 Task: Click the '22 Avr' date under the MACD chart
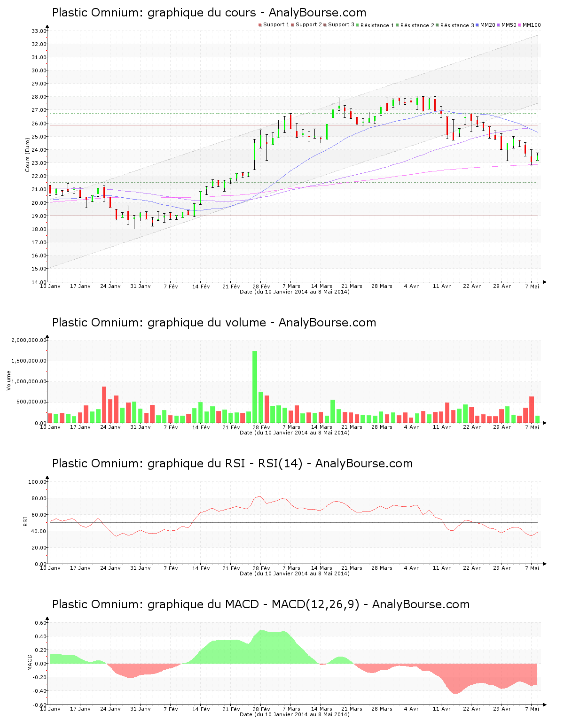coord(472,709)
